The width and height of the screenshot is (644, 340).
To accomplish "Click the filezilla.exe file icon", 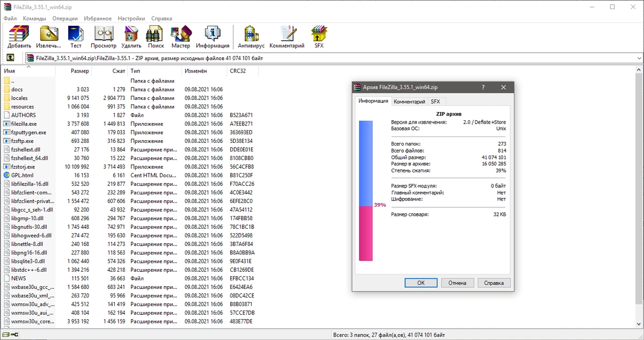I will 6,124.
